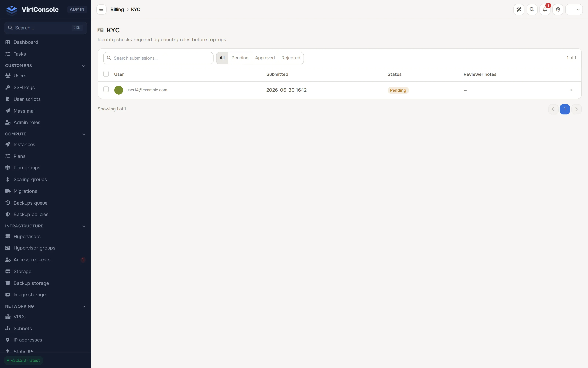Click the sidebar Search box
The height and width of the screenshot is (368, 588).
[x=45, y=28]
